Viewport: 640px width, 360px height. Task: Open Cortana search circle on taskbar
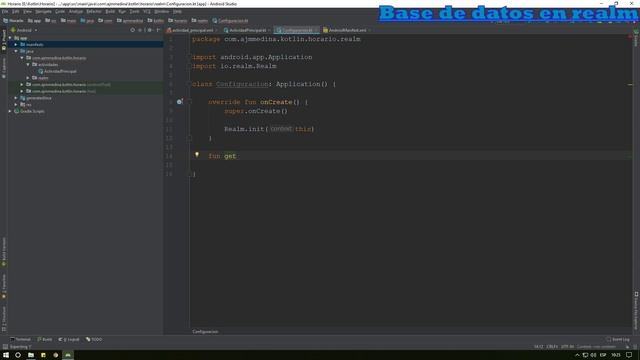[x=18, y=355]
